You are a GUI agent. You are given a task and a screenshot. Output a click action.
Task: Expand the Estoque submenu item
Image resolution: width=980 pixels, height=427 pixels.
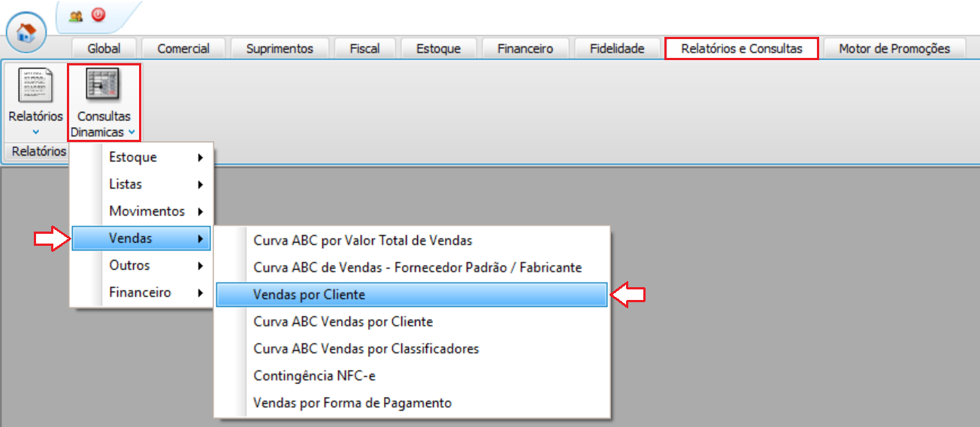[x=141, y=157]
